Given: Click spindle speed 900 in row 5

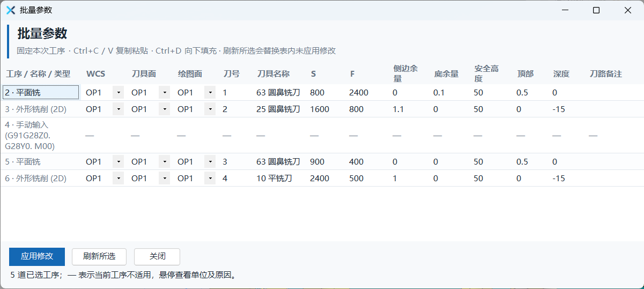Looking at the screenshot, I should (317, 161).
